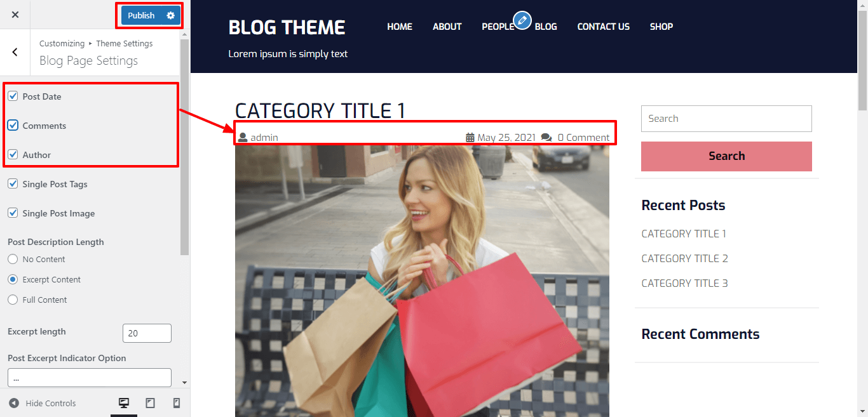Select the Full Content radio option
The image size is (868, 417).
point(13,300)
